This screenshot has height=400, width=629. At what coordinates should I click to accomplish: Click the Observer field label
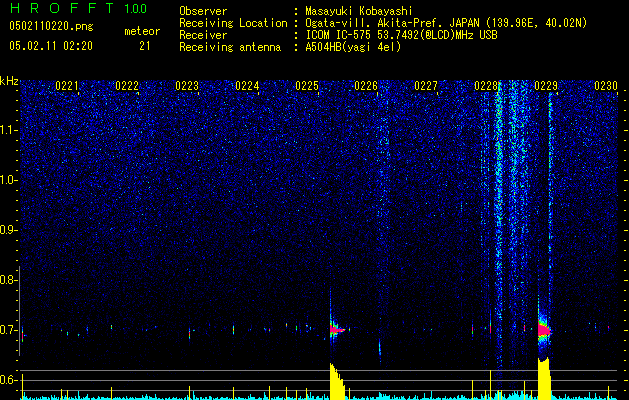[203, 11]
